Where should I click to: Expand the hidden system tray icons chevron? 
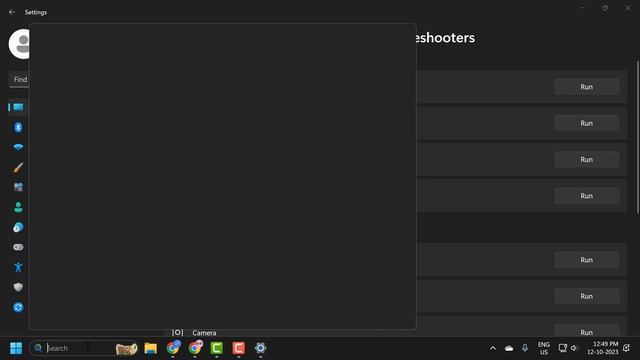click(x=493, y=348)
